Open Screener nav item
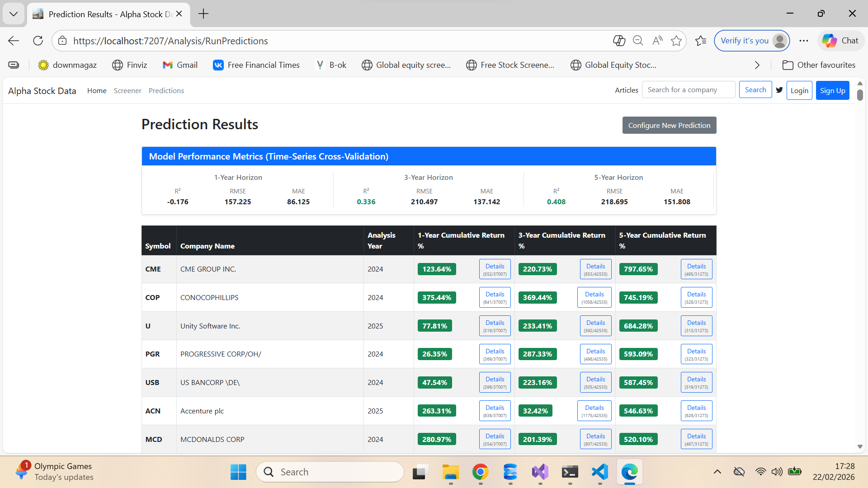 click(x=127, y=91)
